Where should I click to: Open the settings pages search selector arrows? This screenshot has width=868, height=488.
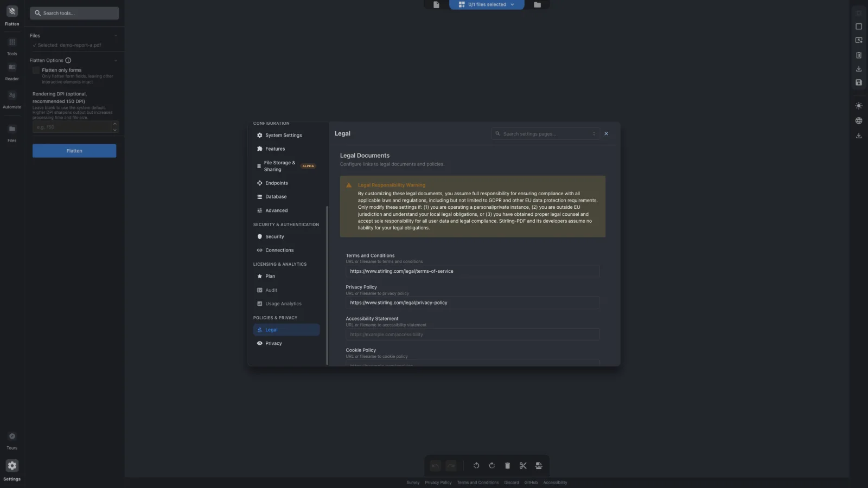(594, 134)
